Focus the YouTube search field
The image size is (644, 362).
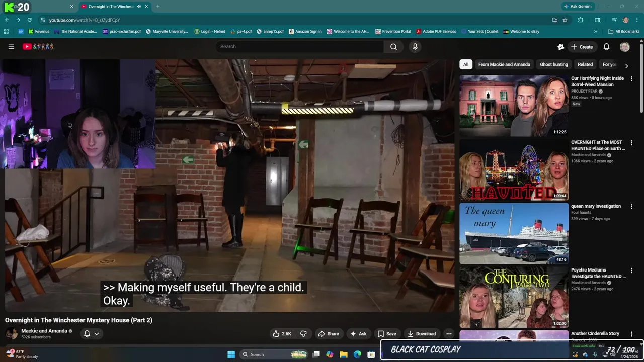[300, 47]
